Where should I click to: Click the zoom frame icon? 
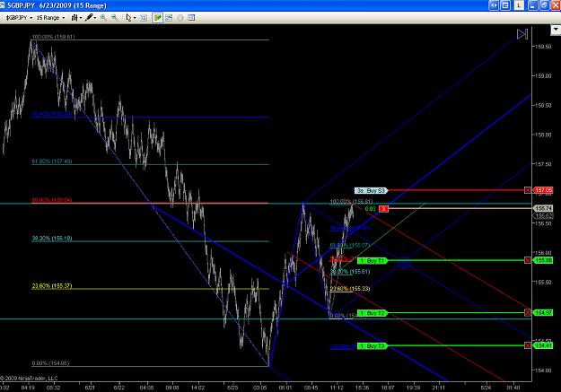coord(144,18)
